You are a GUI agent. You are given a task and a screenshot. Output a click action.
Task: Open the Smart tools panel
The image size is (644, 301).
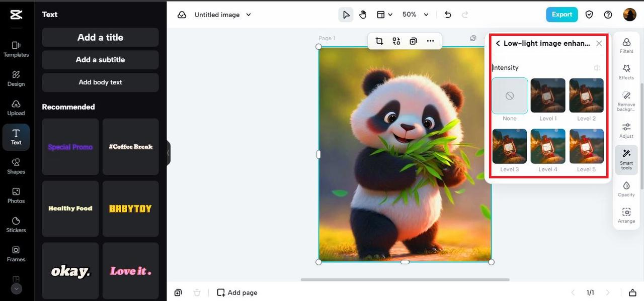tap(626, 160)
